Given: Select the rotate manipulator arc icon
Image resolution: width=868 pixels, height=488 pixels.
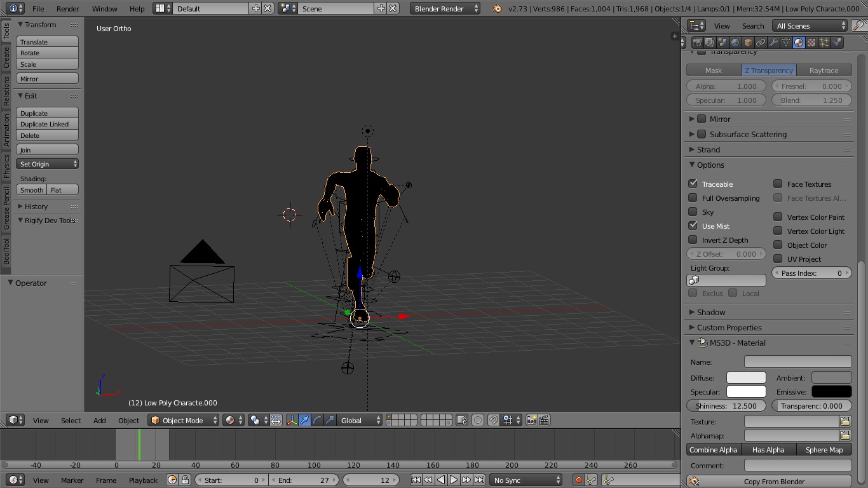Looking at the screenshot, I should [317, 420].
